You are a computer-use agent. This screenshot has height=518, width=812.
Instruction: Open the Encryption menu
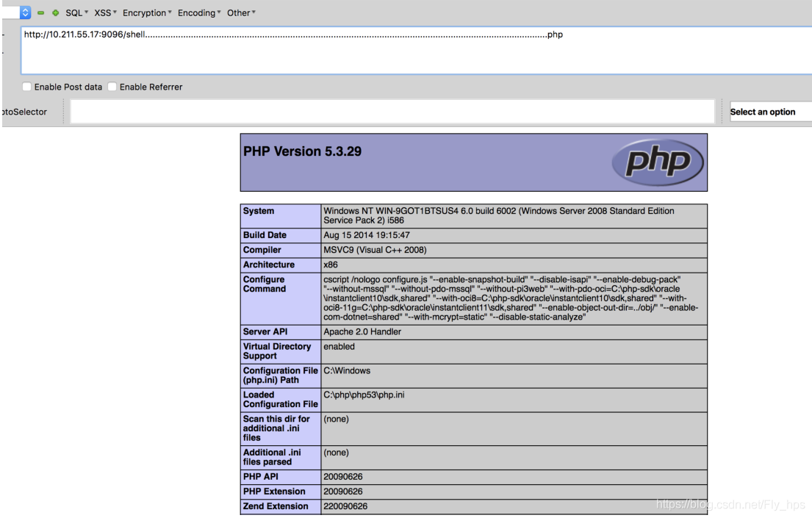click(147, 13)
